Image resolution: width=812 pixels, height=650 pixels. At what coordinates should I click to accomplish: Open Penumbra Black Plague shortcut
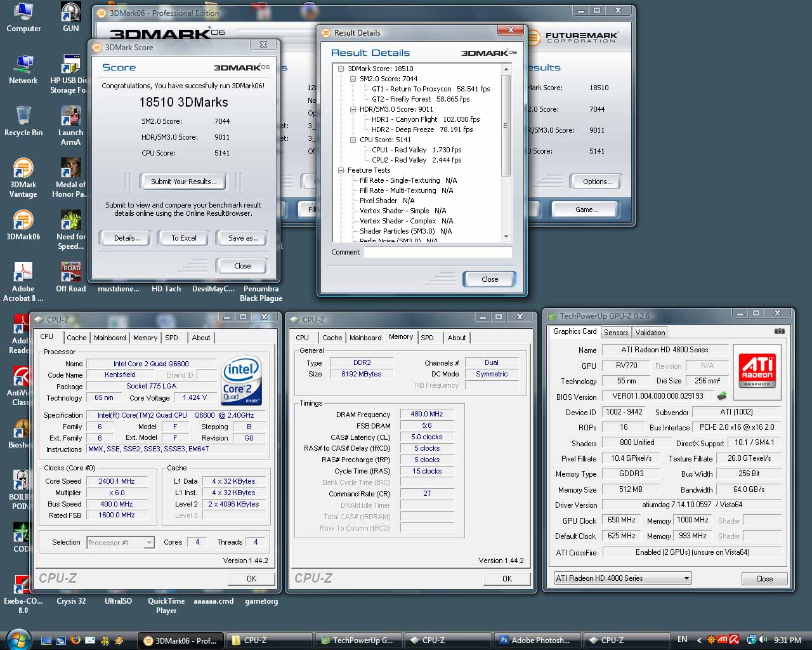[x=261, y=293]
